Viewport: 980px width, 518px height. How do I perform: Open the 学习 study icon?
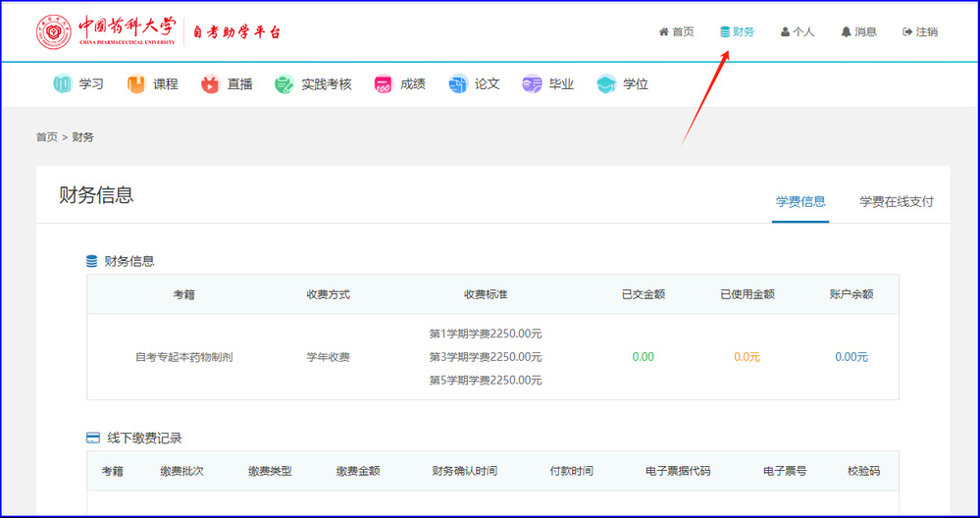tap(63, 84)
